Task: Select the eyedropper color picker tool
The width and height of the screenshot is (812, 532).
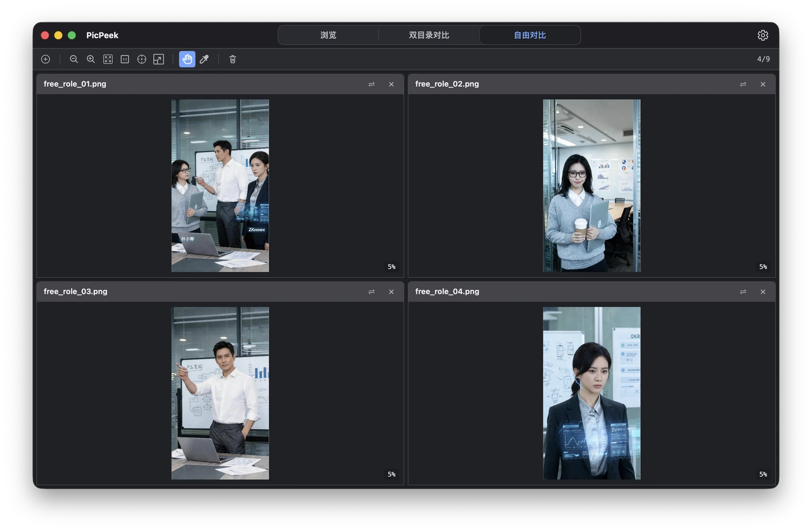Action: coord(204,59)
